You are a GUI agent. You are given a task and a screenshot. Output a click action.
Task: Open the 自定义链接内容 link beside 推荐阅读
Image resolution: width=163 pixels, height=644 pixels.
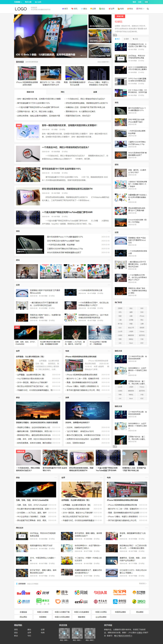pyautogui.click(x=103, y=62)
